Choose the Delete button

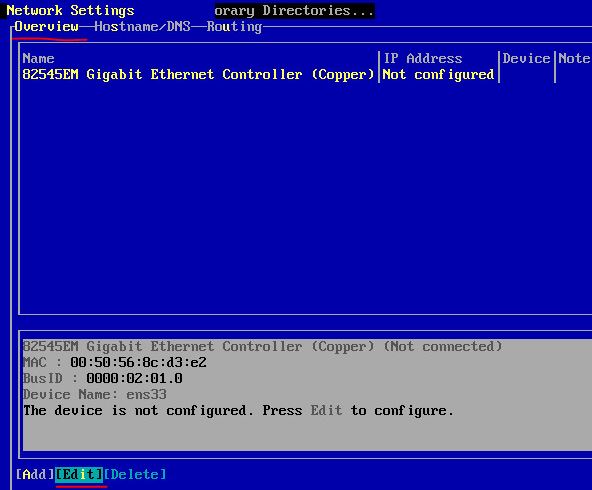click(x=135, y=475)
